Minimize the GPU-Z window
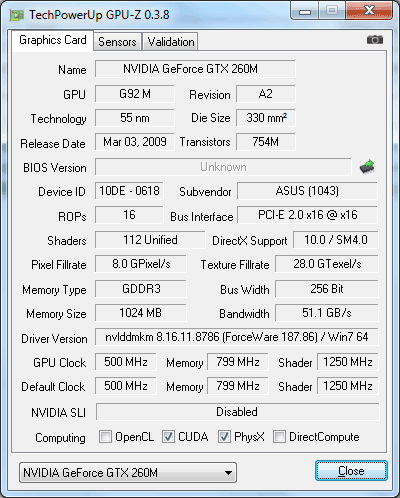 pyautogui.click(x=304, y=11)
